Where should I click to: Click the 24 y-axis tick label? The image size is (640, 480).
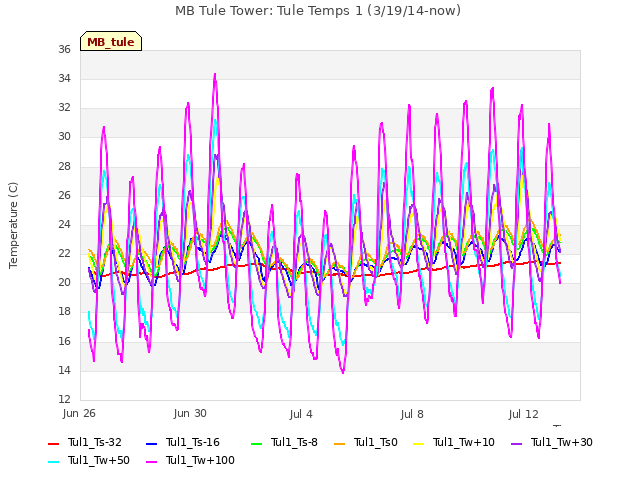(64, 224)
